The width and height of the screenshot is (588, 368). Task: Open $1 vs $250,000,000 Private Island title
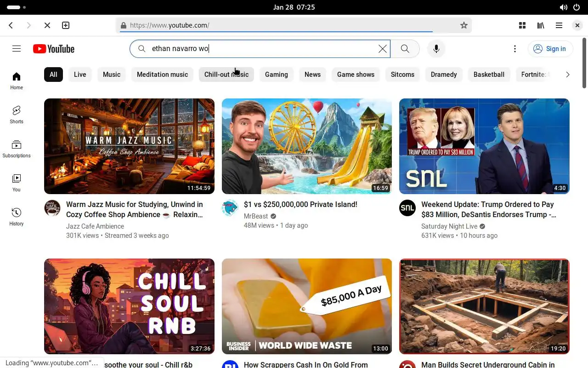300,204
